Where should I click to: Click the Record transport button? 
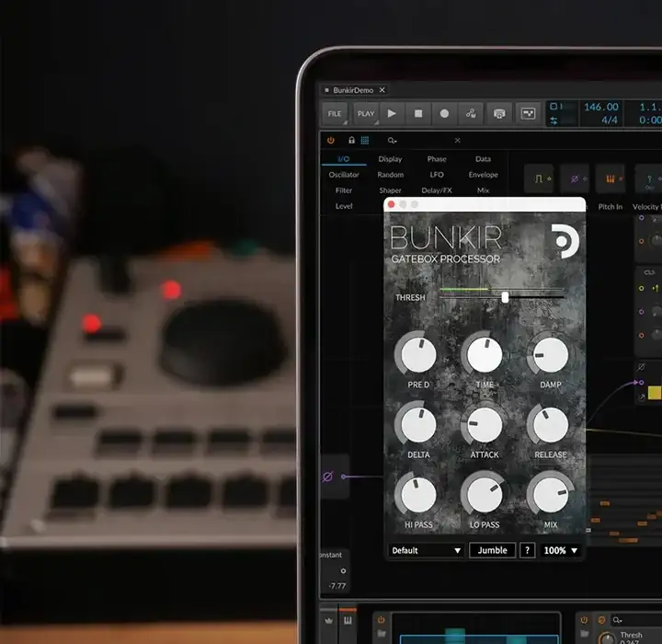tap(444, 114)
